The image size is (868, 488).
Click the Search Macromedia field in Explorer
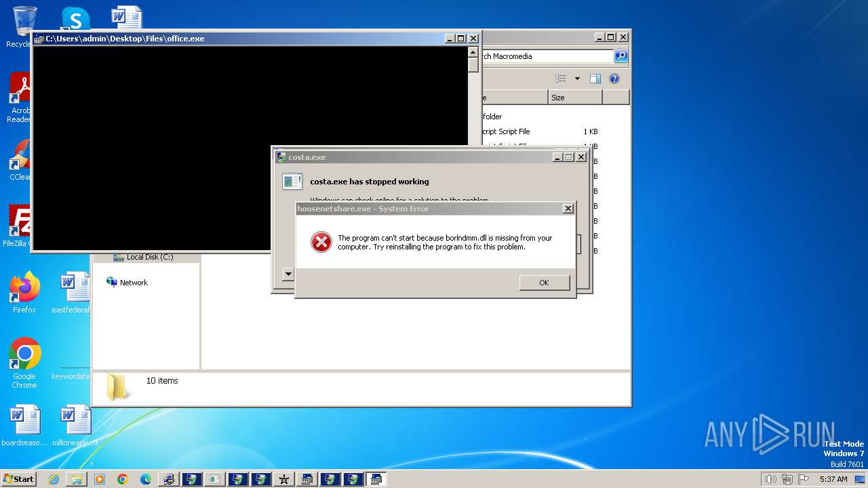[547, 56]
